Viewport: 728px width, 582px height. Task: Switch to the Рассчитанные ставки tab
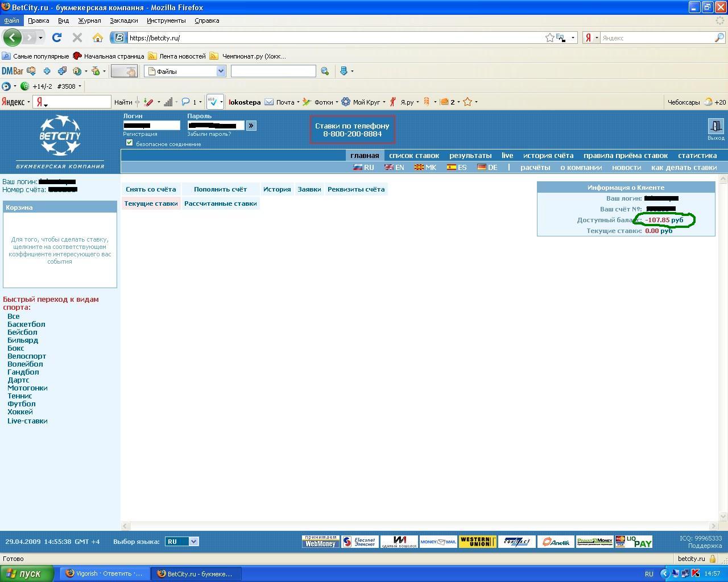tap(220, 203)
